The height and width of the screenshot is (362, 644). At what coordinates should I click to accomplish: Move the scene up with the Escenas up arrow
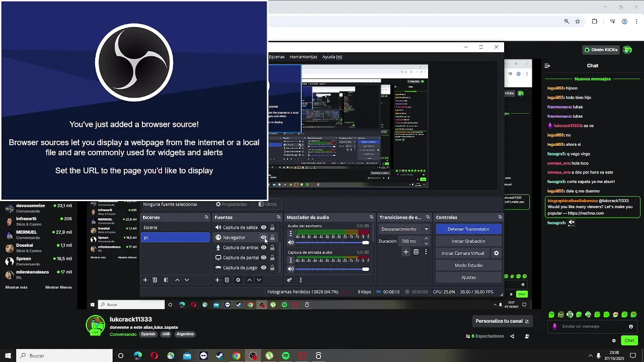point(177,280)
